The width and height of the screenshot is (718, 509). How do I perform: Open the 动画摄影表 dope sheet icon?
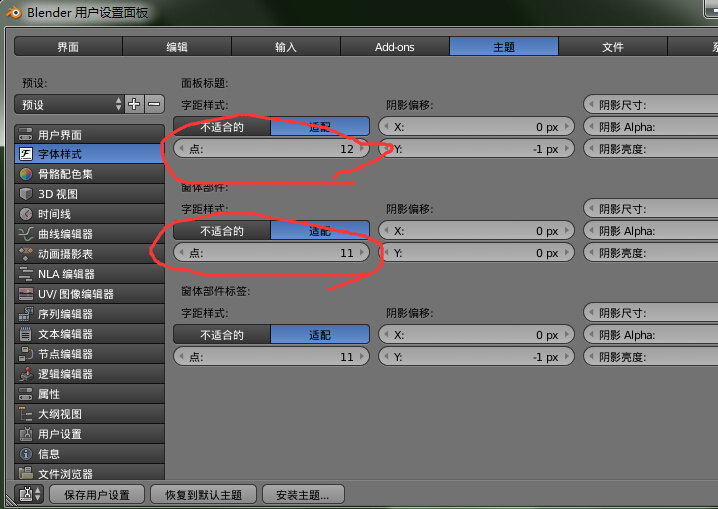pos(26,254)
